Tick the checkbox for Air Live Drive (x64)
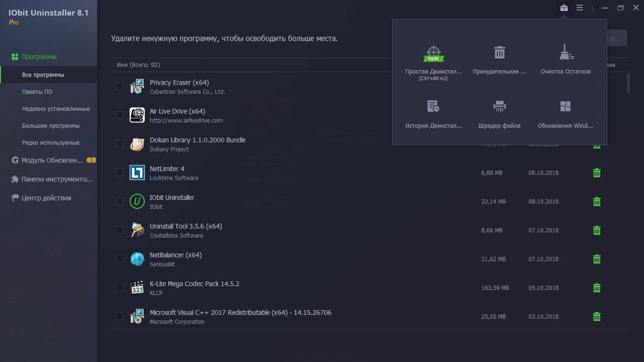644x362 pixels. 120,115
